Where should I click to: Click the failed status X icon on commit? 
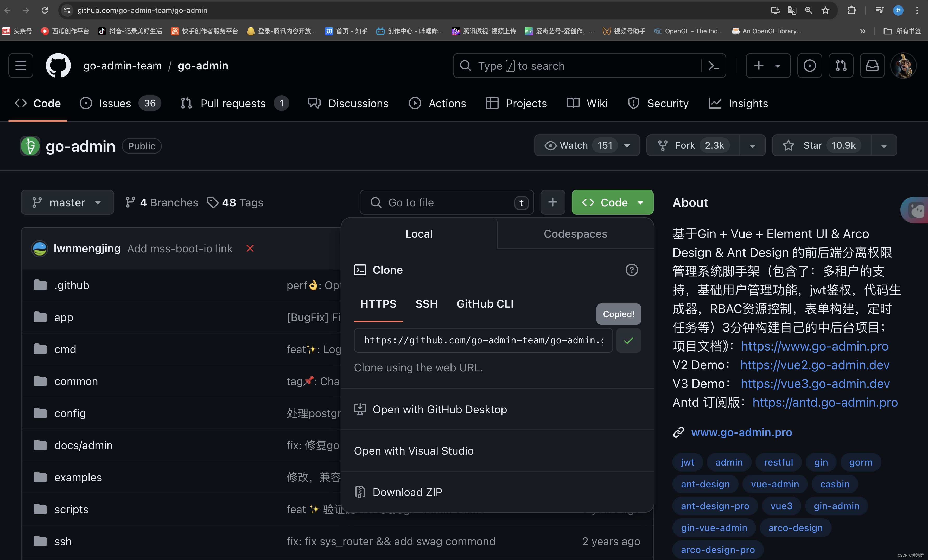coord(250,249)
